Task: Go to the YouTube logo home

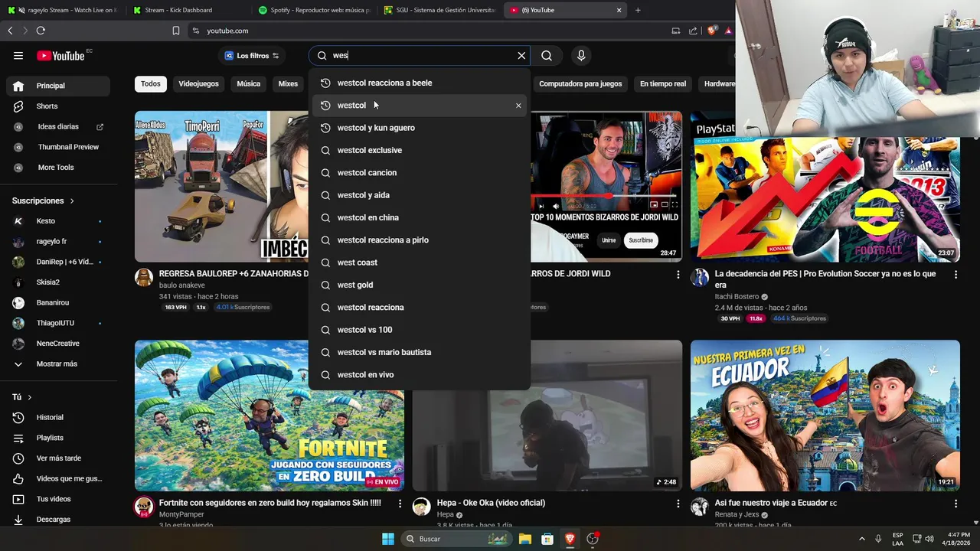Action: tap(60, 55)
